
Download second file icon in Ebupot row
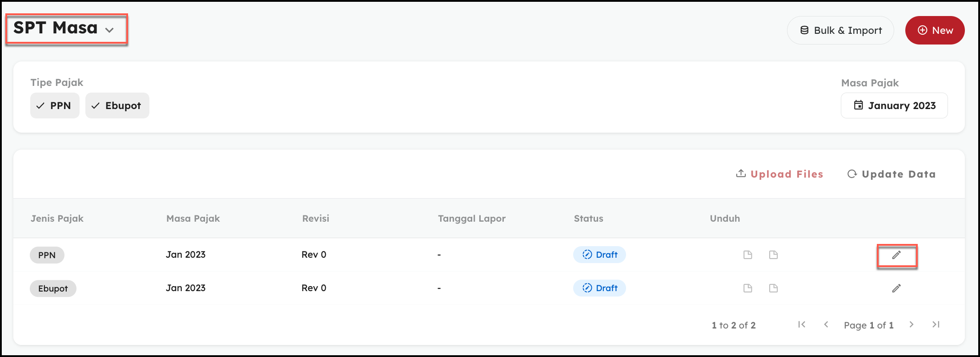coord(774,288)
